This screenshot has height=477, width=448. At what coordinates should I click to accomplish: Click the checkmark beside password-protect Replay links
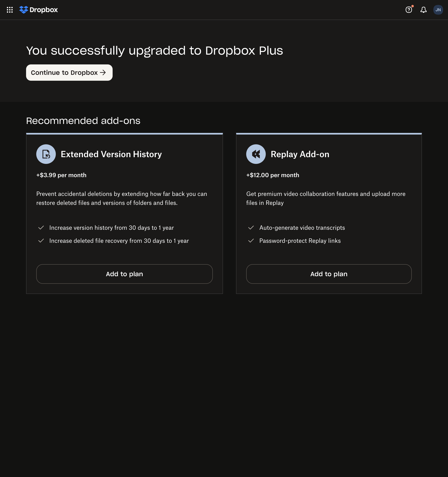click(x=251, y=241)
